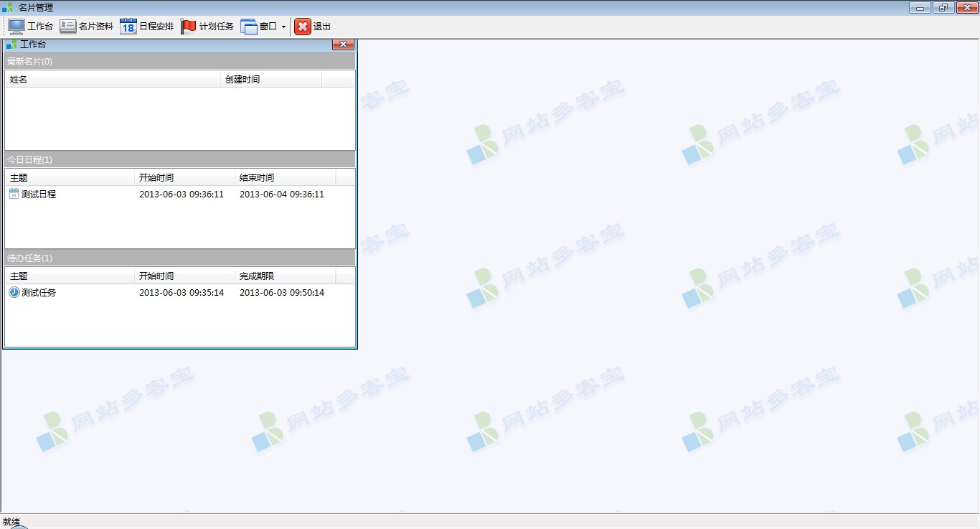Viewport: 980px width, 529px height.
Task: Close the 工作台 inner panel
Action: click(343, 45)
